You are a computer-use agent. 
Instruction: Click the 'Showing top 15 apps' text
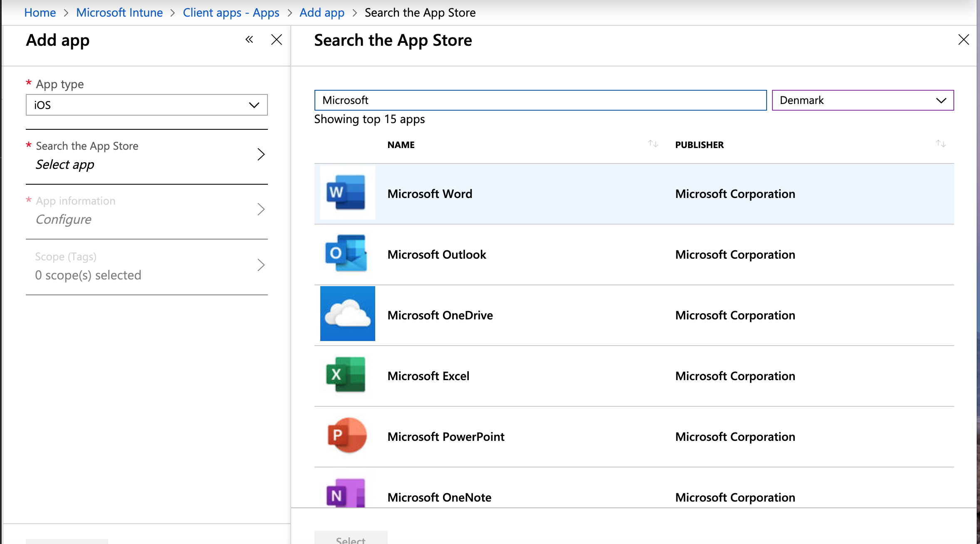click(369, 119)
